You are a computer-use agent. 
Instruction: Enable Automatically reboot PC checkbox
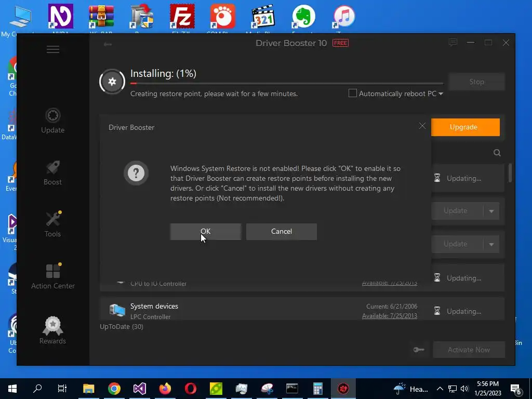pyautogui.click(x=353, y=93)
